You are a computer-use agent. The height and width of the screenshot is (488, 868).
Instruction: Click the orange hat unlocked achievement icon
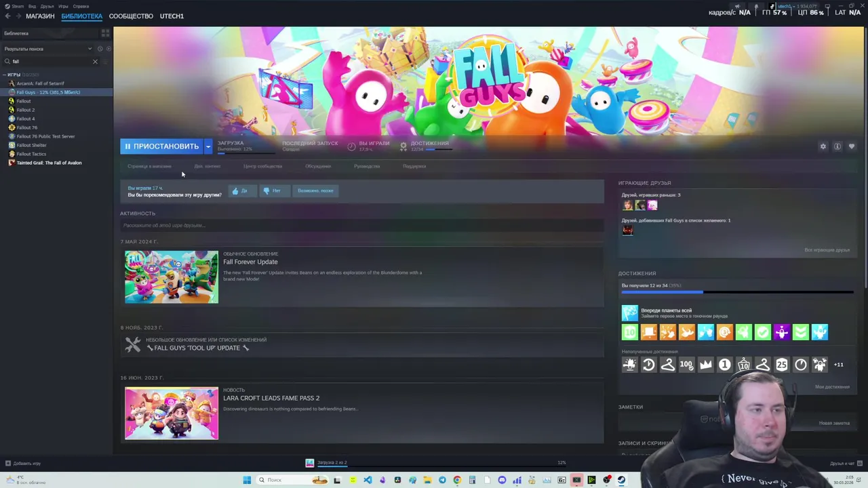coord(649,332)
